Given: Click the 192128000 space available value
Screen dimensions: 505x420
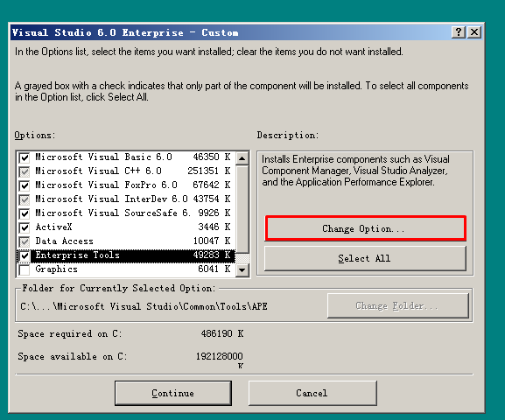Looking at the screenshot, I should click(x=220, y=356).
